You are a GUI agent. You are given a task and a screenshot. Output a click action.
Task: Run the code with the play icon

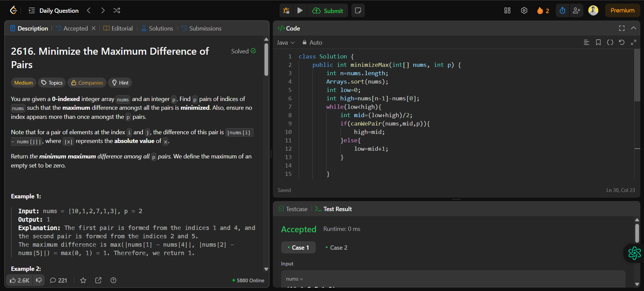(300, 11)
